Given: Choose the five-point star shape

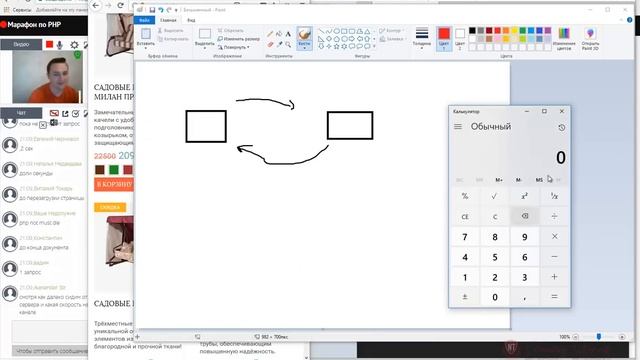Looking at the screenshot, I should 337,47.
